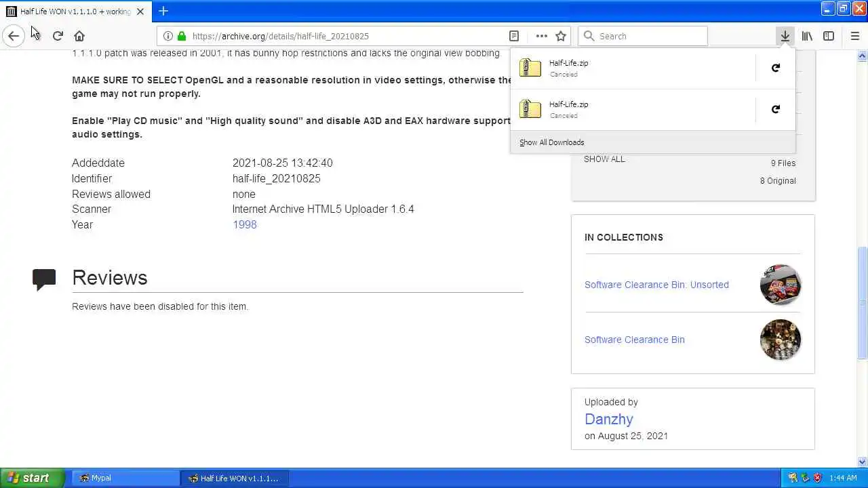Screen dimensions: 868x488
Task: Close the Half Life WON tab
Action: 140,12
